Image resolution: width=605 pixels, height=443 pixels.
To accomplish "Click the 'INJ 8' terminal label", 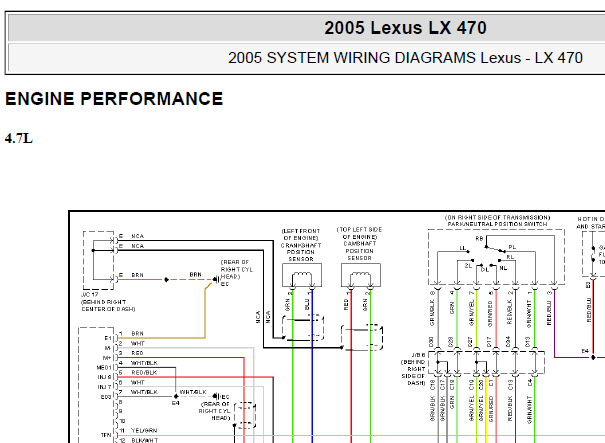I will (x=104, y=377).
